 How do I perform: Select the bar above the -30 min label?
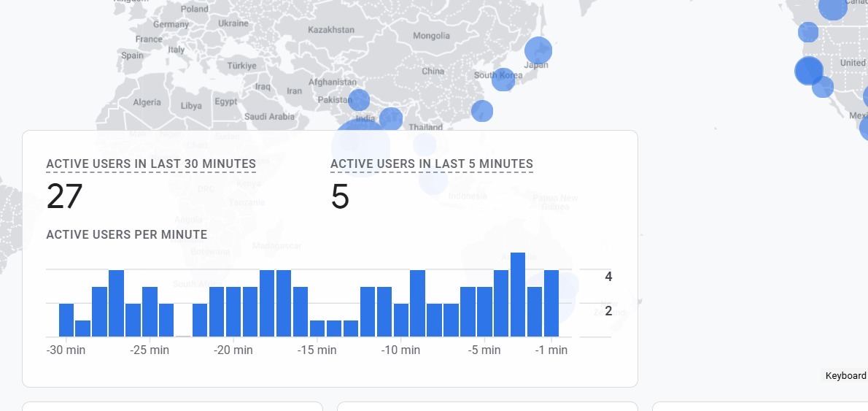click(66, 320)
